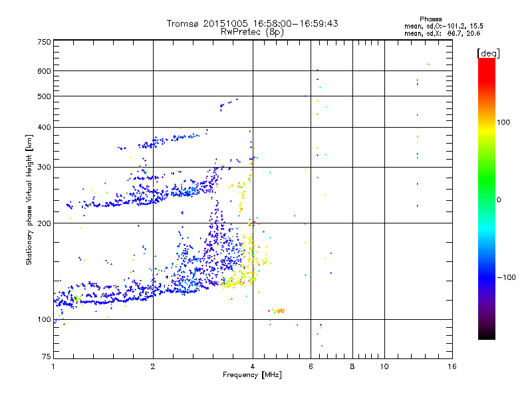
Task: Click the orange data point near the plot's top right
Action: click(x=428, y=64)
